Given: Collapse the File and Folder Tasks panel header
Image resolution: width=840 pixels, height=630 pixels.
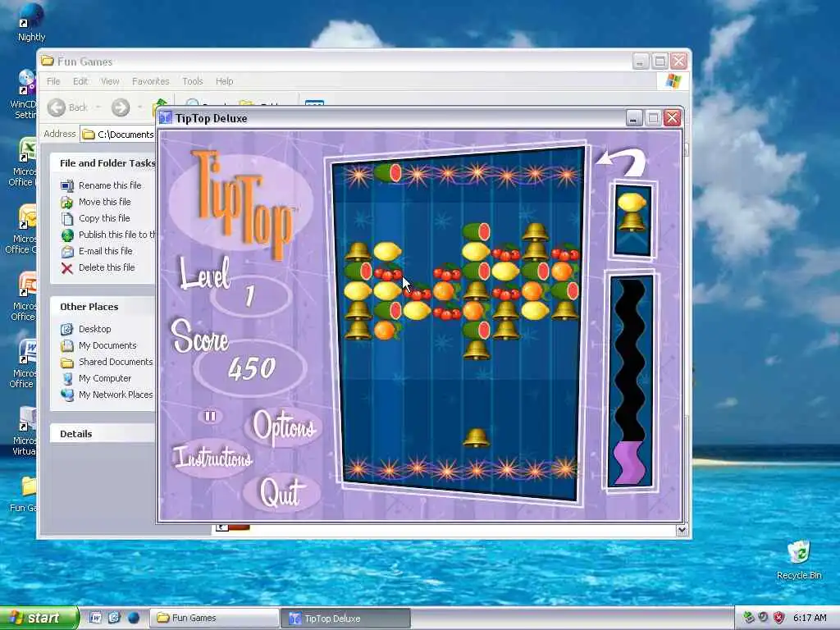Looking at the screenshot, I should (103, 163).
